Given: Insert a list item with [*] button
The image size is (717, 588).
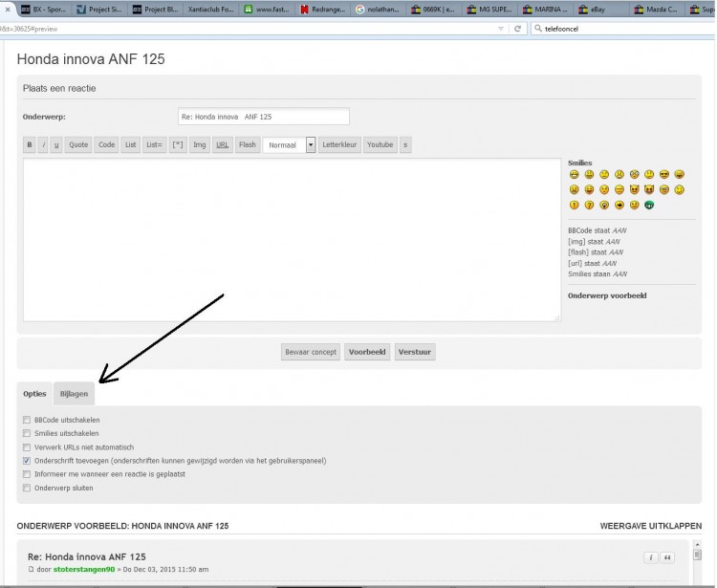Looking at the screenshot, I should 178,145.
